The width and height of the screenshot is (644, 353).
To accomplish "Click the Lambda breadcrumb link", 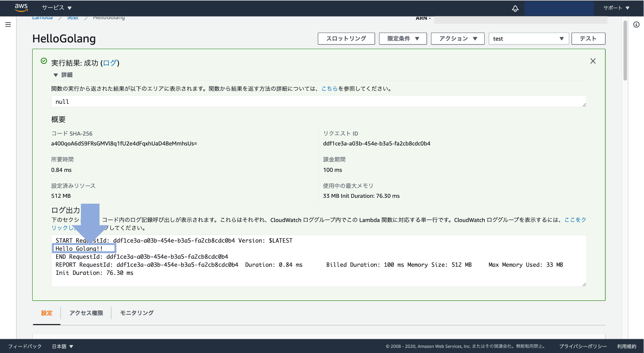I will [42, 18].
